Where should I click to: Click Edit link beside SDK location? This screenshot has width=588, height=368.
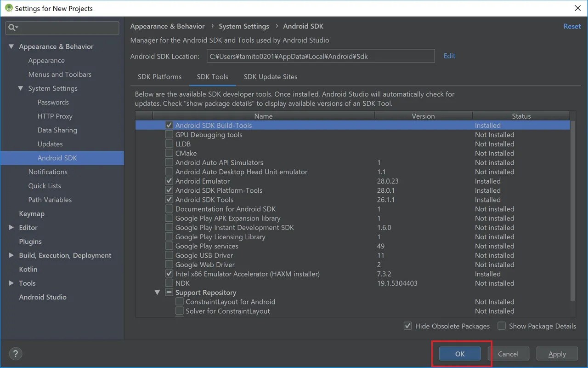449,56
